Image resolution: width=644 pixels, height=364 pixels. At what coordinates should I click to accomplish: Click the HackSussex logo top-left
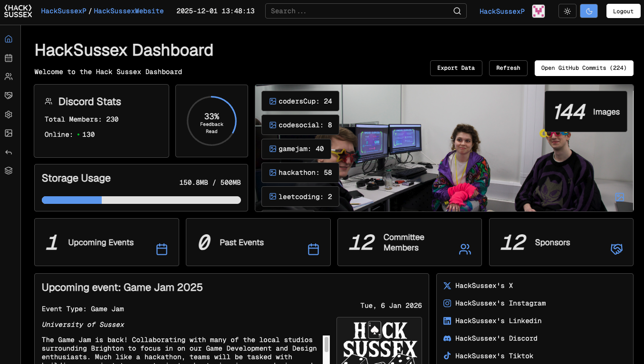[18, 10]
